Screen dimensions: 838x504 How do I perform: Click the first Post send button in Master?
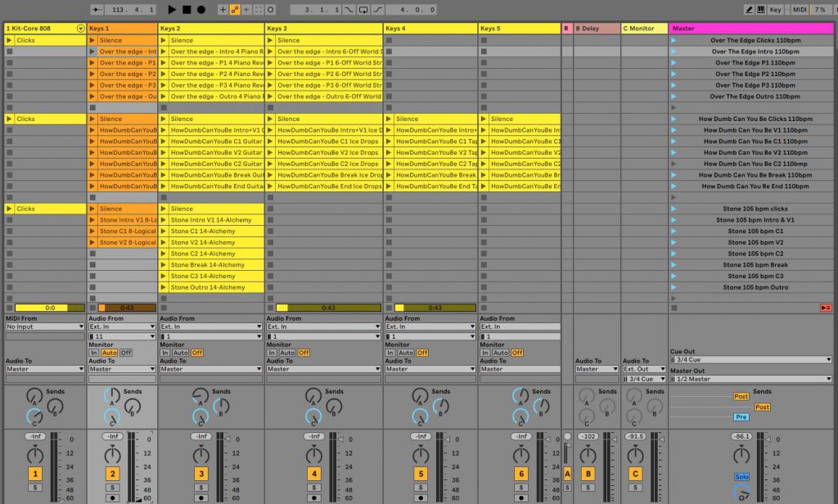coord(741,396)
